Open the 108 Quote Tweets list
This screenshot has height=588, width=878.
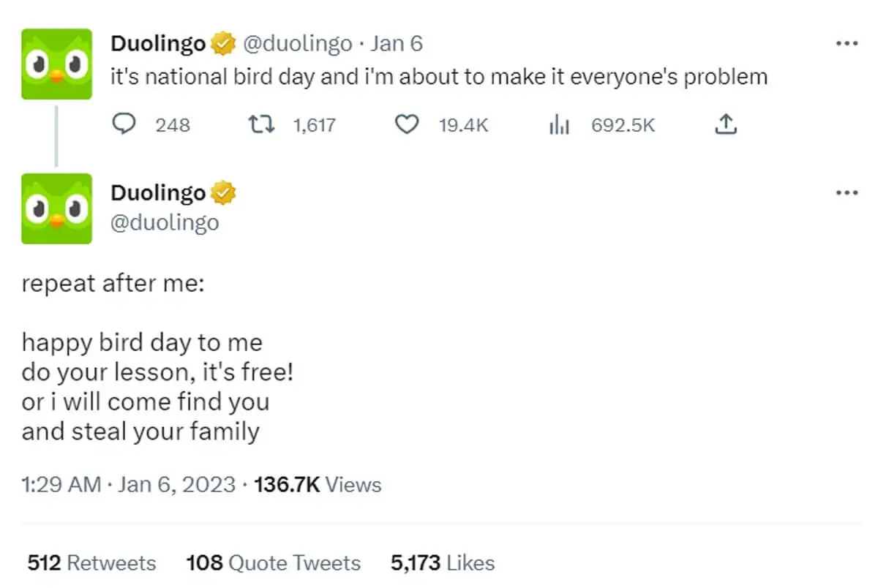[x=273, y=562]
